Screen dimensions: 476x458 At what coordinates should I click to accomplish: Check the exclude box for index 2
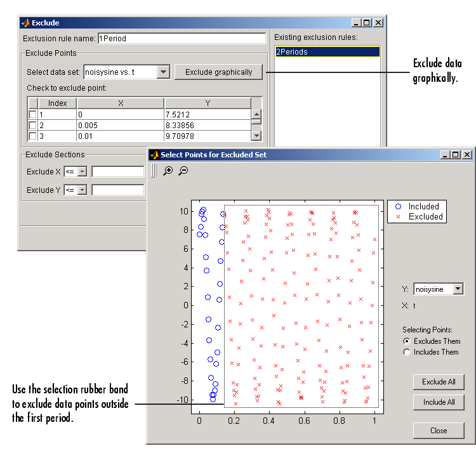tap(32, 125)
